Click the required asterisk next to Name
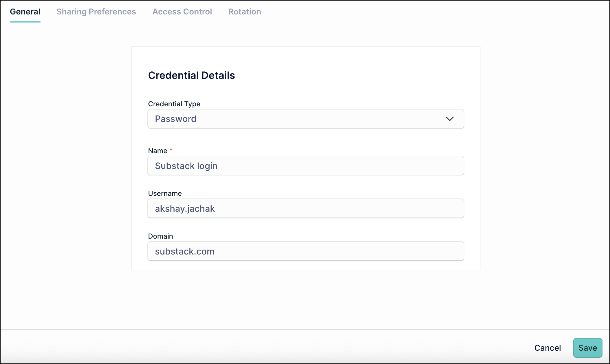The width and height of the screenshot is (610, 364). click(171, 150)
